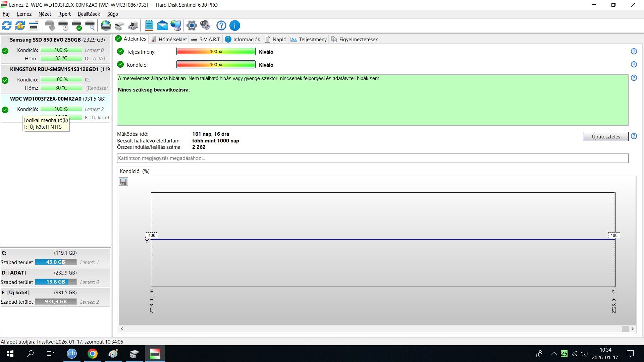Open the gear configuration icon in toolbar

point(192,25)
